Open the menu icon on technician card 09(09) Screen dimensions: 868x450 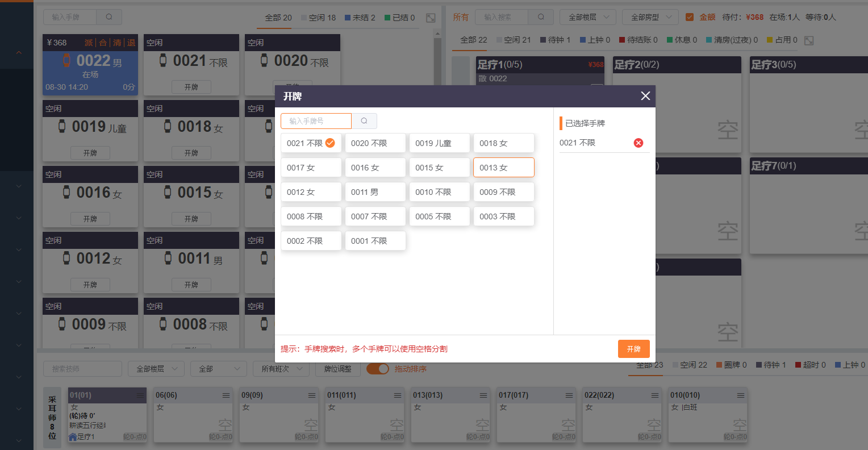312,395
